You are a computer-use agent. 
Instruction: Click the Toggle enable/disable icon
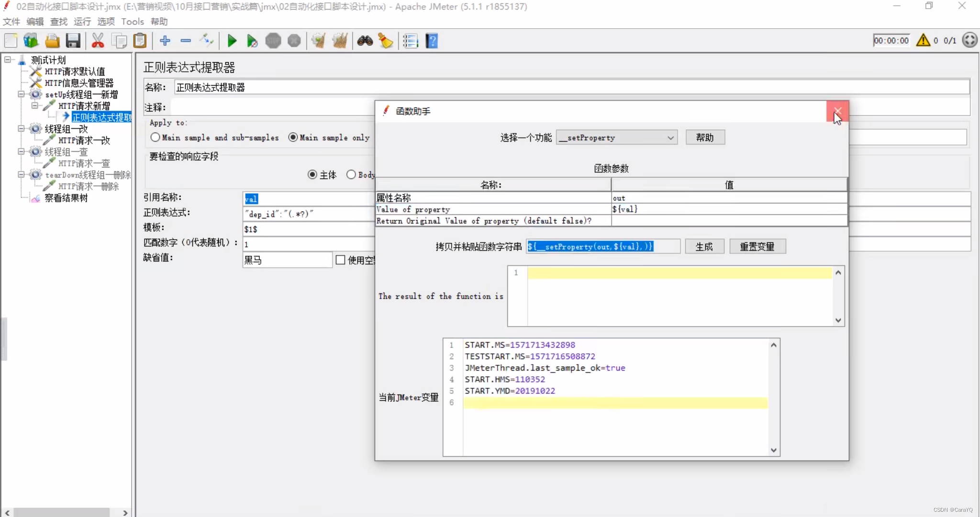[207, 41]
